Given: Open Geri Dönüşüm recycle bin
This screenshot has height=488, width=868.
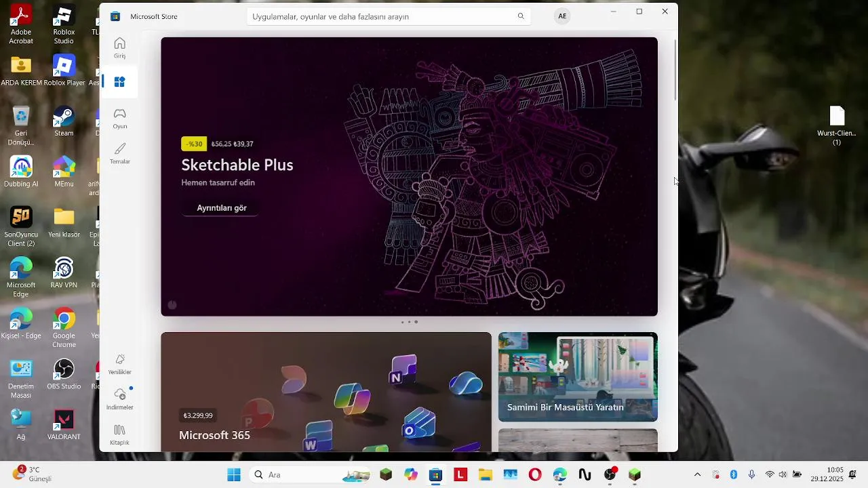Looking at the screenshot, I should point(21,125).
